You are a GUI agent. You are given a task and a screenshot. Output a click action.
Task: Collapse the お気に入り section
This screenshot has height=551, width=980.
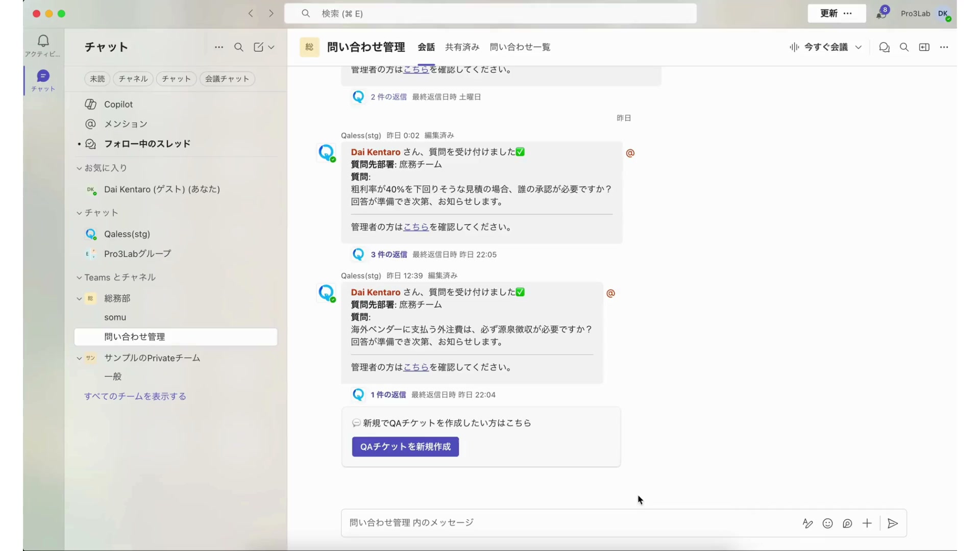click(x=79, y=168)
